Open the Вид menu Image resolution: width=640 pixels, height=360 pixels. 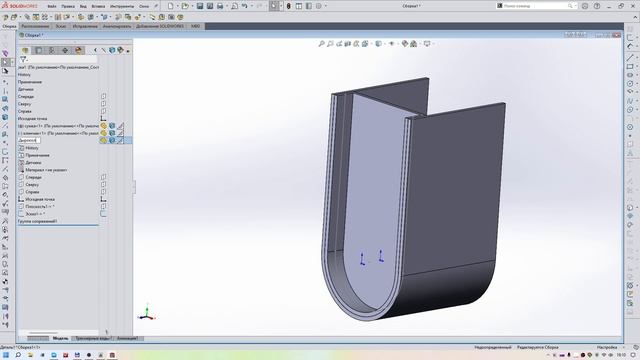tap(83, 6)
